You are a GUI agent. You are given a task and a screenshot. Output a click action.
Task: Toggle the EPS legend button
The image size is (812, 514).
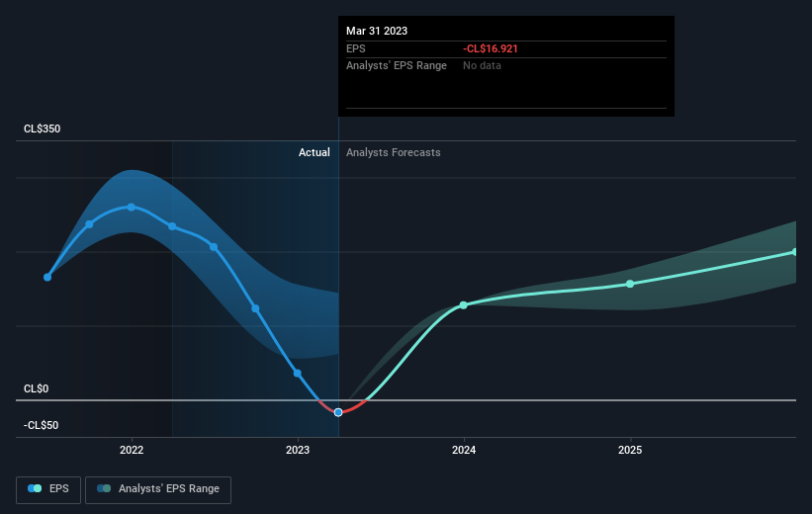pos(48,489)
